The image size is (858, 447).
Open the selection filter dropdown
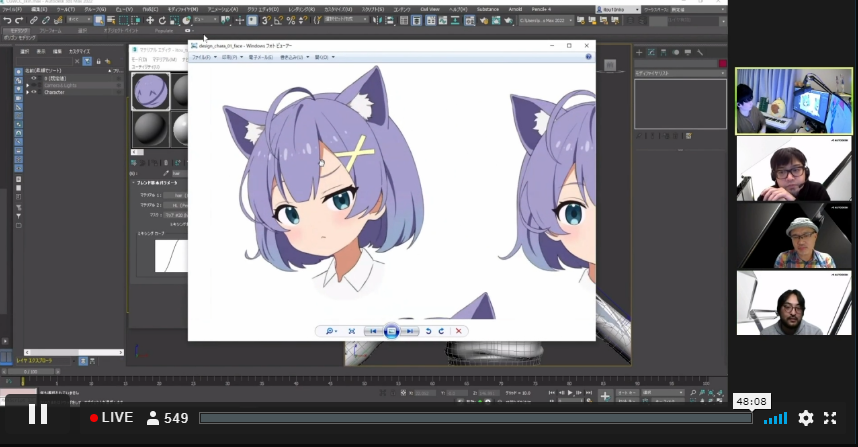coord(79,20)
